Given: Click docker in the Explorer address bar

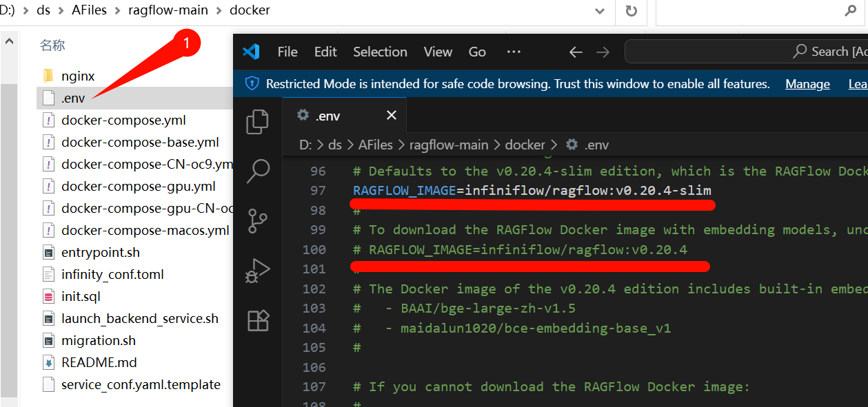Looking at the screenshot, I should tap(249, 10).
